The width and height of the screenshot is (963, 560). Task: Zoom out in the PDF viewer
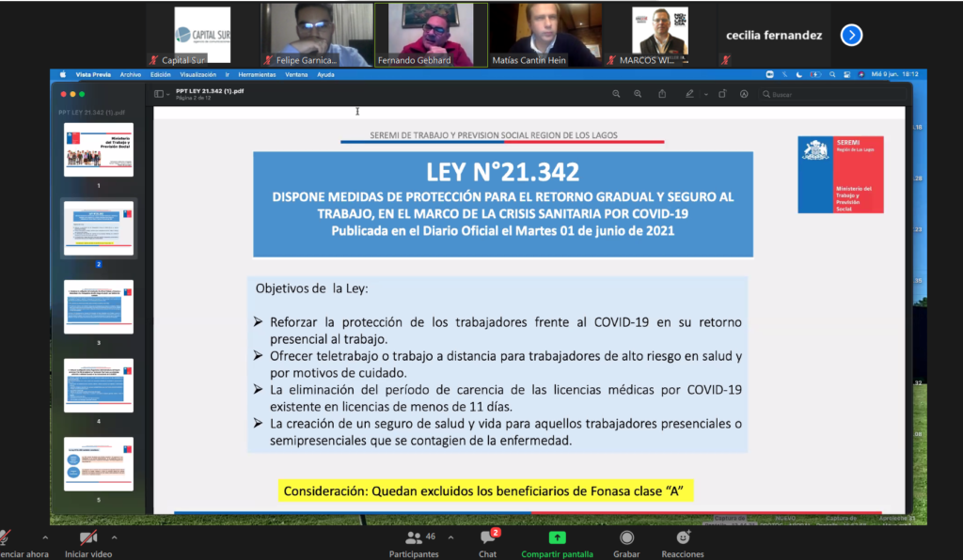click(x=617, y=94)
